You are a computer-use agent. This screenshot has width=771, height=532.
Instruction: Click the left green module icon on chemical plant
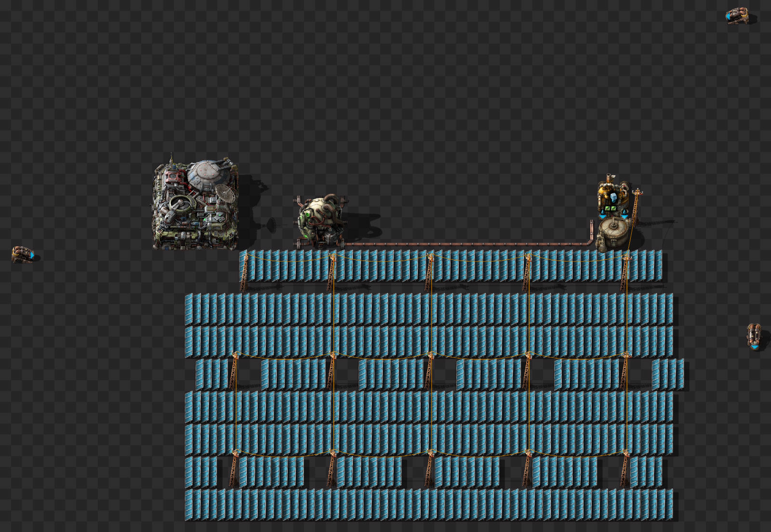click(x=608, y=208)
